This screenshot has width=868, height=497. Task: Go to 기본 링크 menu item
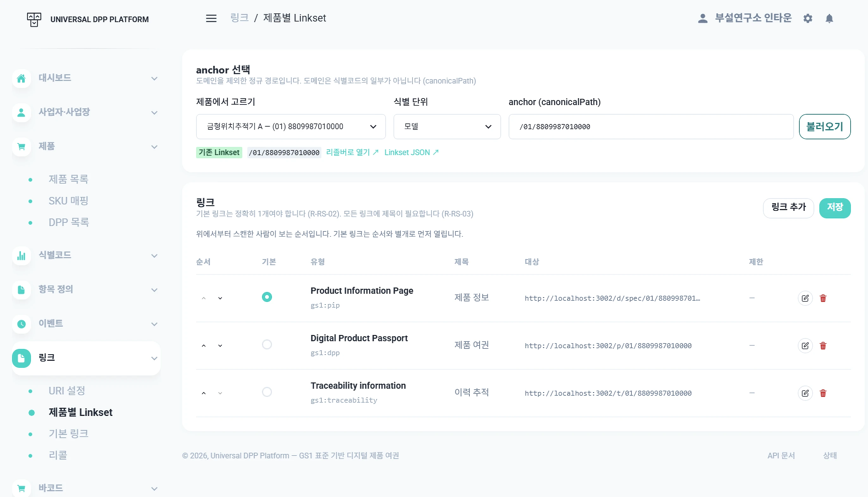pyautogui.click(x=68, y=433)
